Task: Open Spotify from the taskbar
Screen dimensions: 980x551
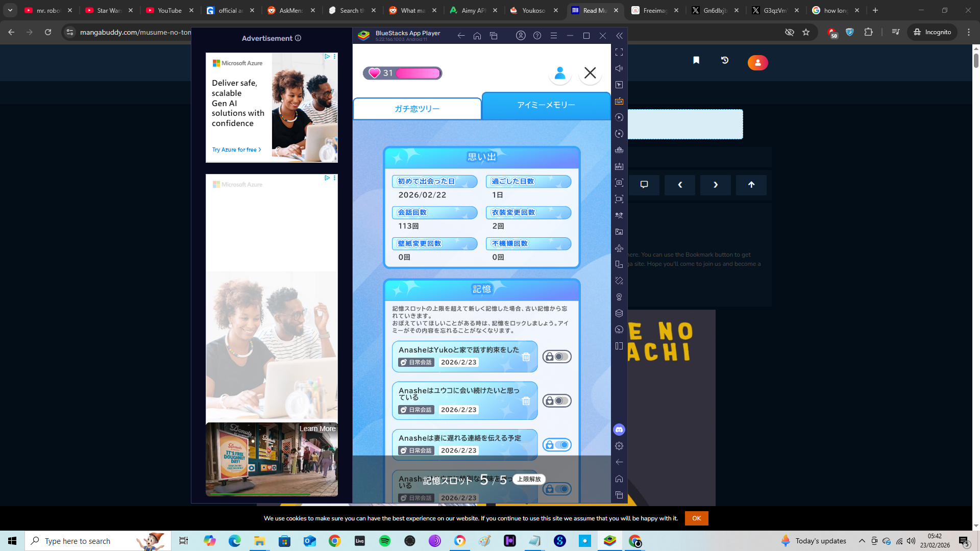Action: click(385, 541)
